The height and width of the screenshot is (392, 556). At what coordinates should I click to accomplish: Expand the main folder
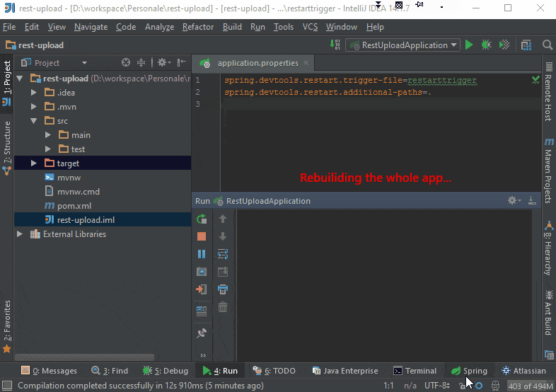(x=48, y=135)
